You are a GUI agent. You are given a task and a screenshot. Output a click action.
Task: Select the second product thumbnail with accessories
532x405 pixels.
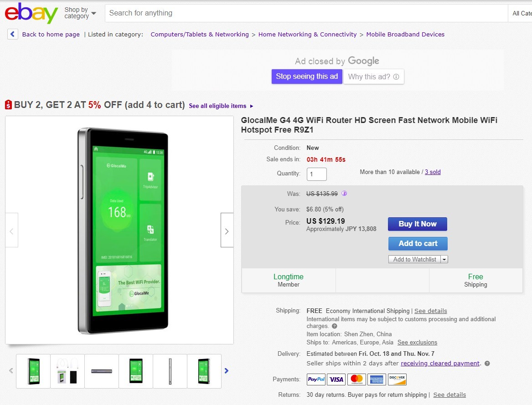coord(67,371)
